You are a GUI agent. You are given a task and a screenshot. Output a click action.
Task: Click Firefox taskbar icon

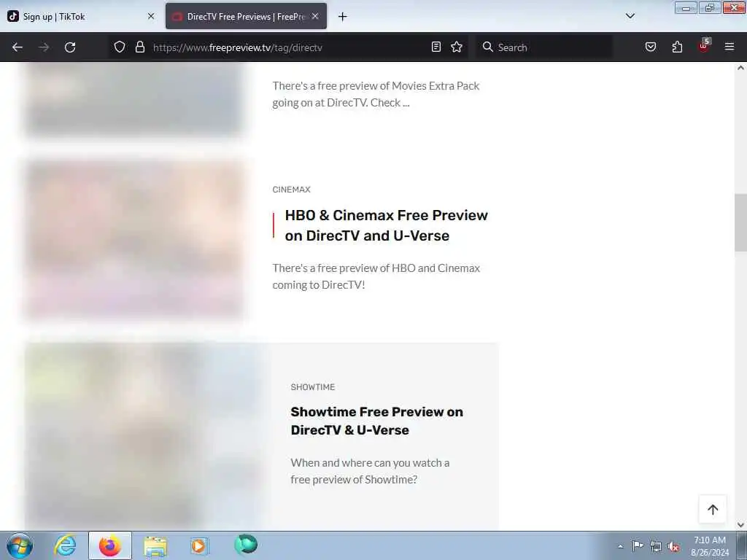[x=110, y=545]
